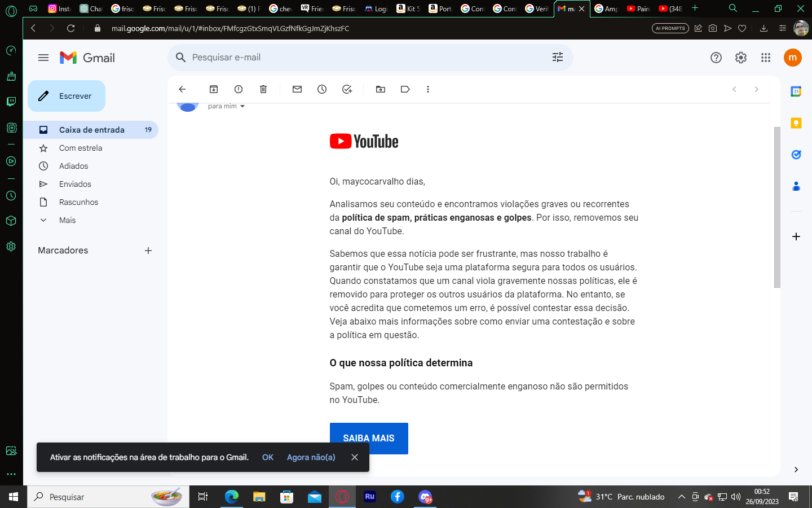
Task: Delete this email with the trash icon
Action: coord(263,89)
